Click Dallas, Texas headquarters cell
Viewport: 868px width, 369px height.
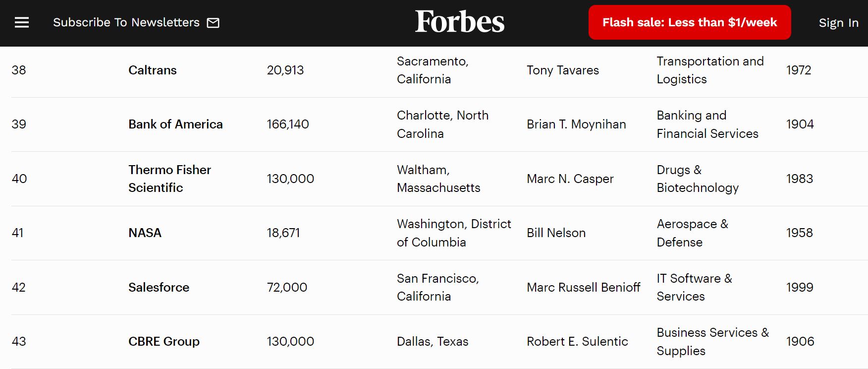point(433,341)
